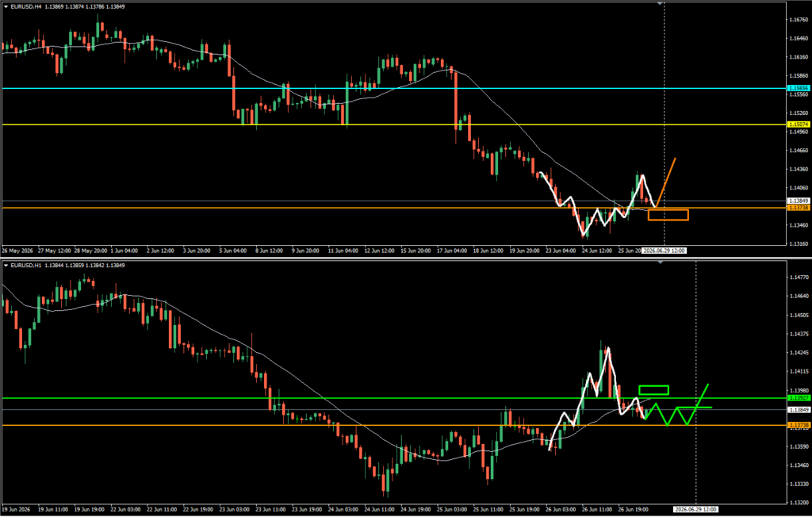Viewport: 812px width, 517px height.
Task: Click the green 1.13927 price label
Action: pyautogui.click(x=798, y=398)
